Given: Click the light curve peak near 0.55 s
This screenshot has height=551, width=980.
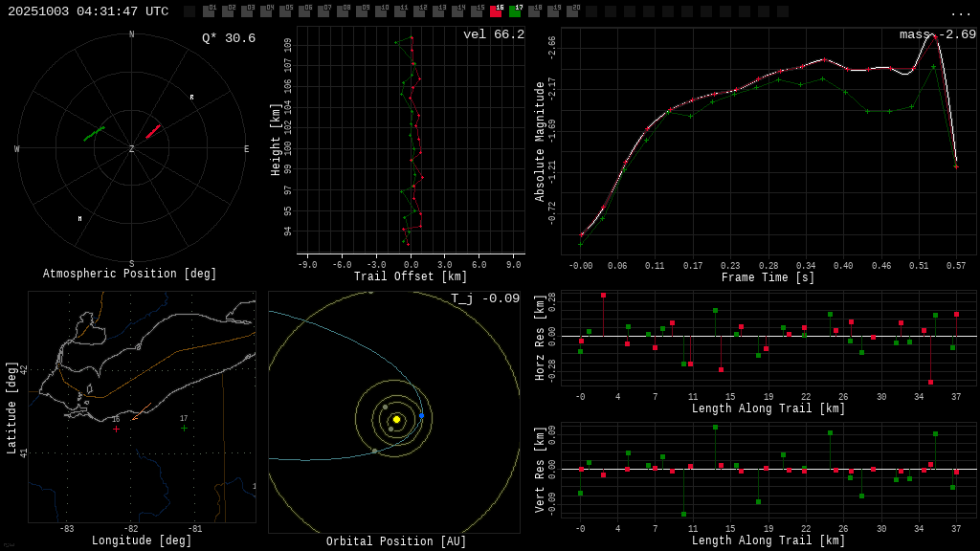Looking at the screenshot, I should click(x=934, y=36).
